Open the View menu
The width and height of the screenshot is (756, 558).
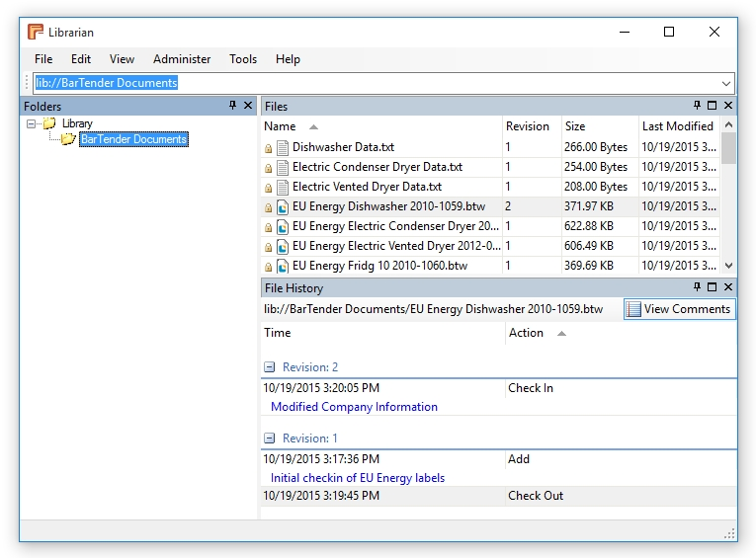pyautogui.click(x=122, y=59)
